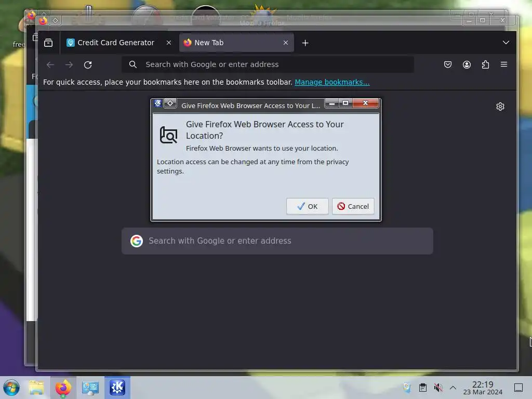Click Firefox logo on front window titlebar
The height and width of the screenshot is (399, 532).
pos(43,21)
